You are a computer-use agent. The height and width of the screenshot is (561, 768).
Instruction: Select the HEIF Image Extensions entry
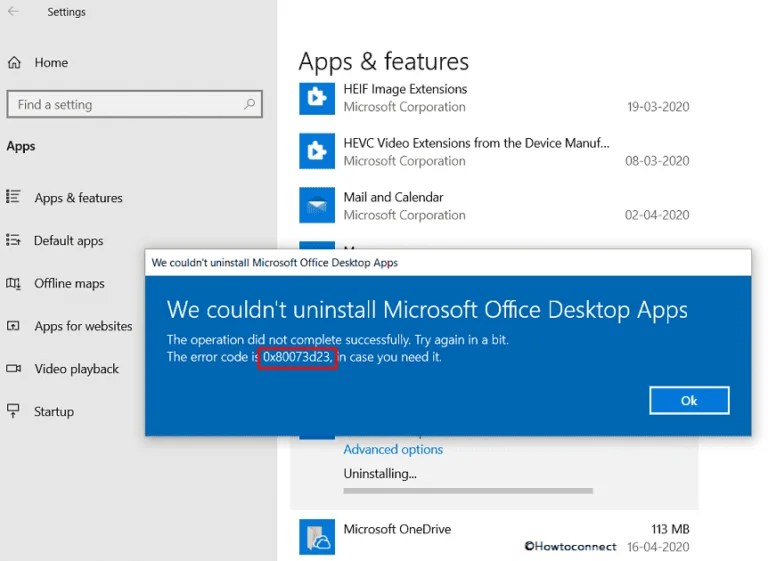click(494, 98)
